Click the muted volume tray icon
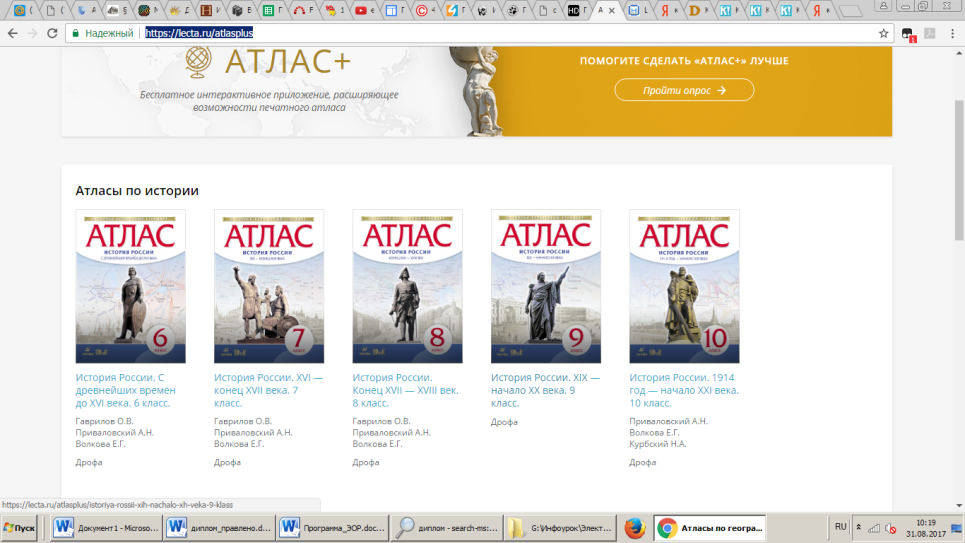Viewport: 965px width, 543px height. coord(891,528)
